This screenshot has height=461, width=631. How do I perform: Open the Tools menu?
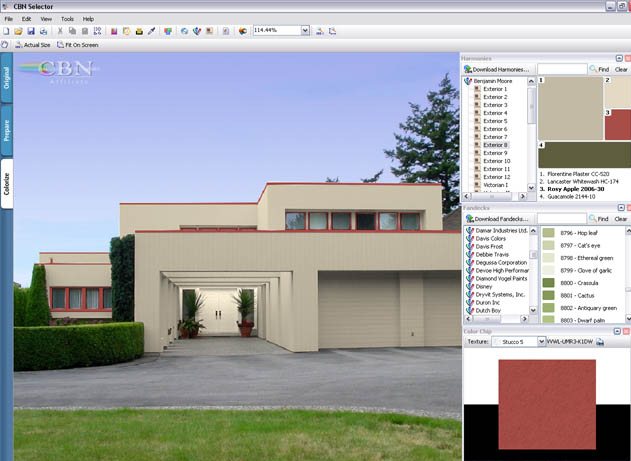67,19
